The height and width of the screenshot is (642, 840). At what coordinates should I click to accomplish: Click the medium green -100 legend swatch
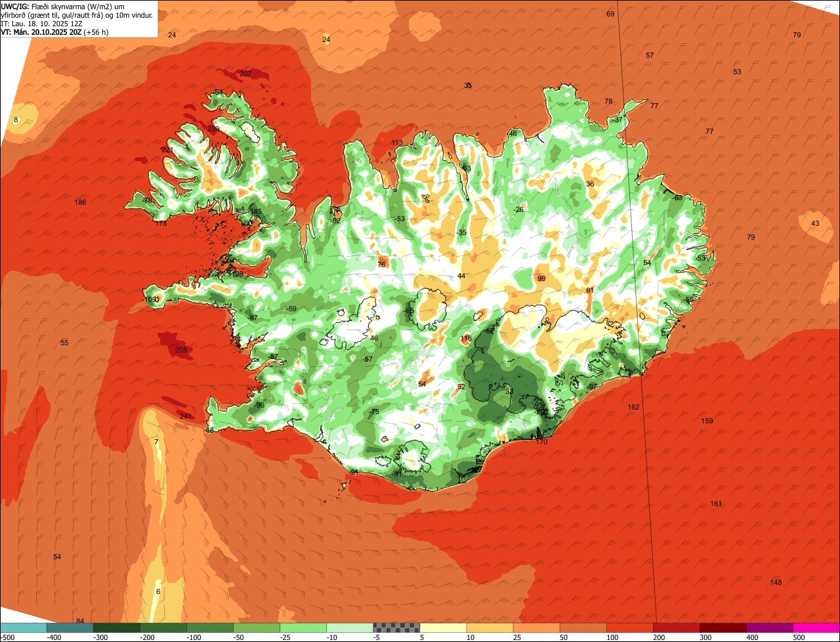[x=209, y=628]
